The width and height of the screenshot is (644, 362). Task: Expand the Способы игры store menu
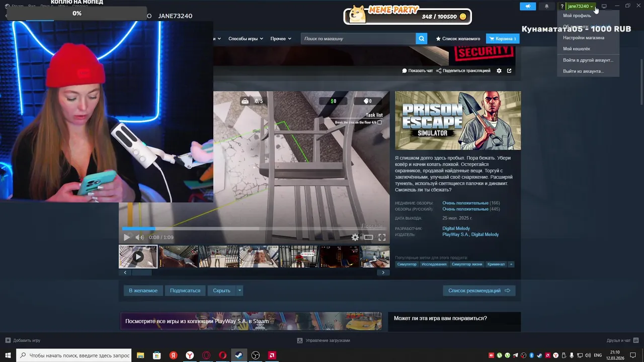tap(246, 39)
